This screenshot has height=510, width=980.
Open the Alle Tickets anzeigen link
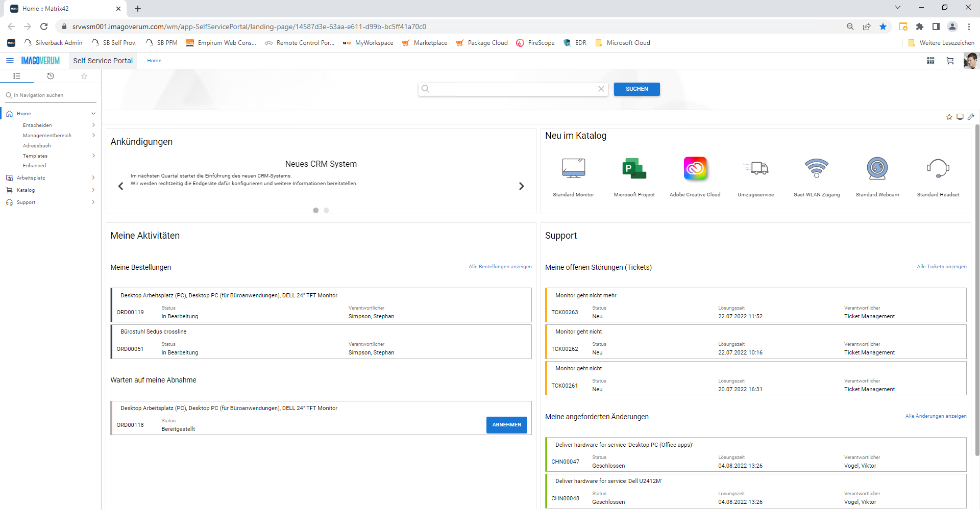(941, 267)
